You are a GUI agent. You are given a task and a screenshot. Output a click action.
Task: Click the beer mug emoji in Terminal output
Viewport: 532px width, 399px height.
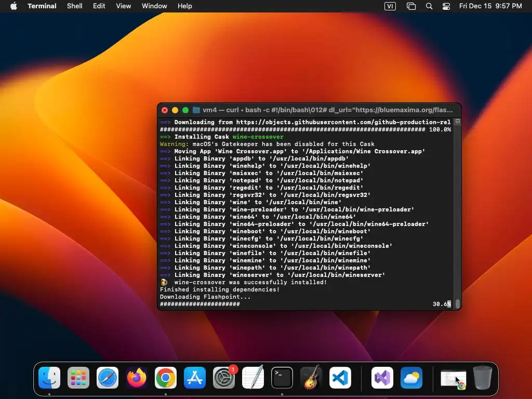(164, 282)
